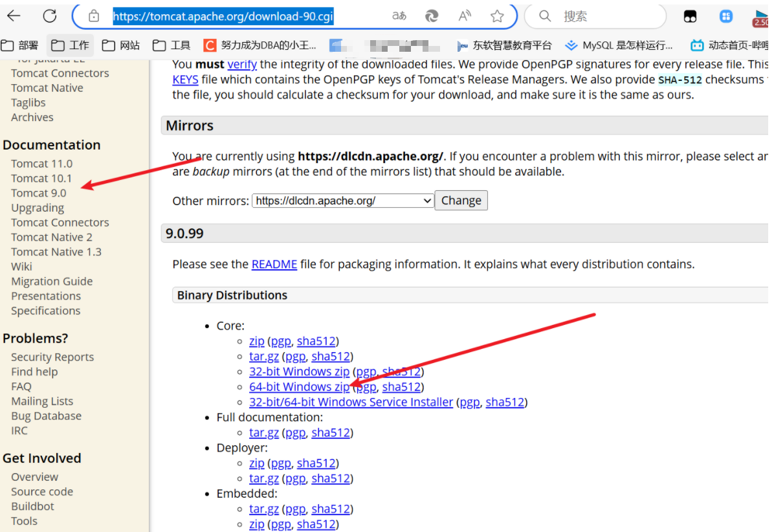The width and height of the screenshot is (774, 532).
Task: Open Tomcat Native 2 documentation
Action: click(52, 238)
